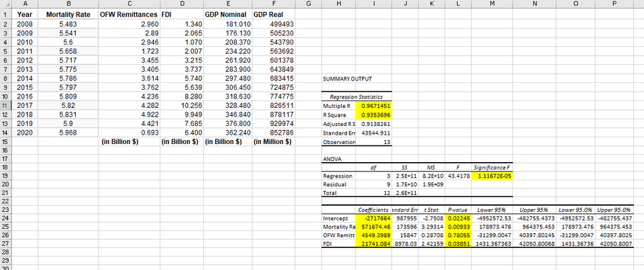Select column B header
This screenshot has height=270, width=644.
click(68, 4)
